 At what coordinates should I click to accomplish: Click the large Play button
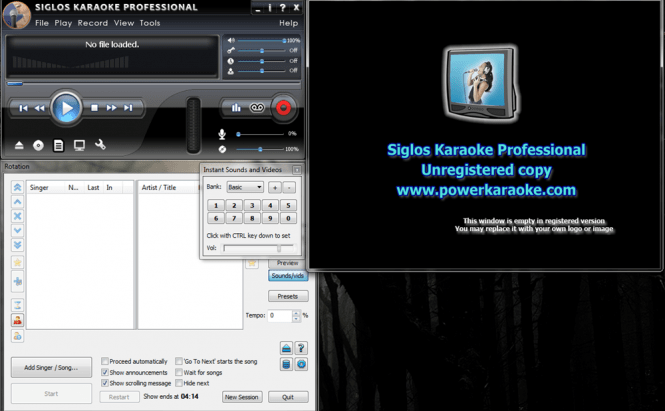(66, 108)
